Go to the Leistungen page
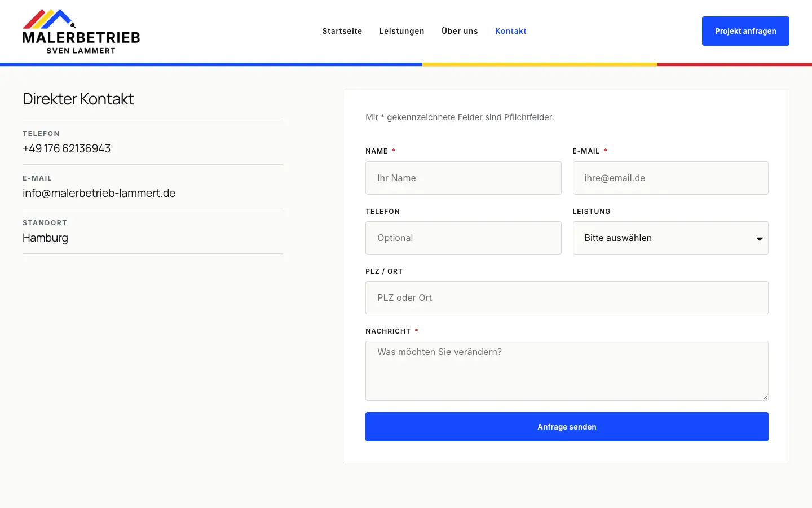 pyautogui.click(x=402, y=31)
